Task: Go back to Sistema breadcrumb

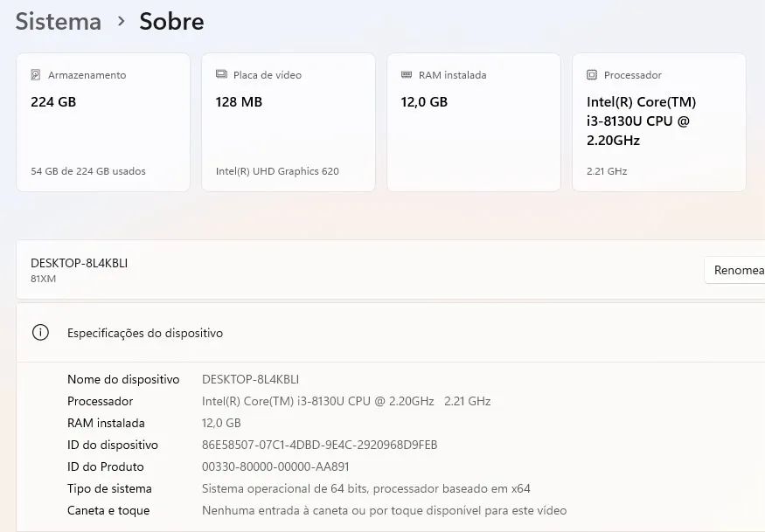Action: point(59,22)
